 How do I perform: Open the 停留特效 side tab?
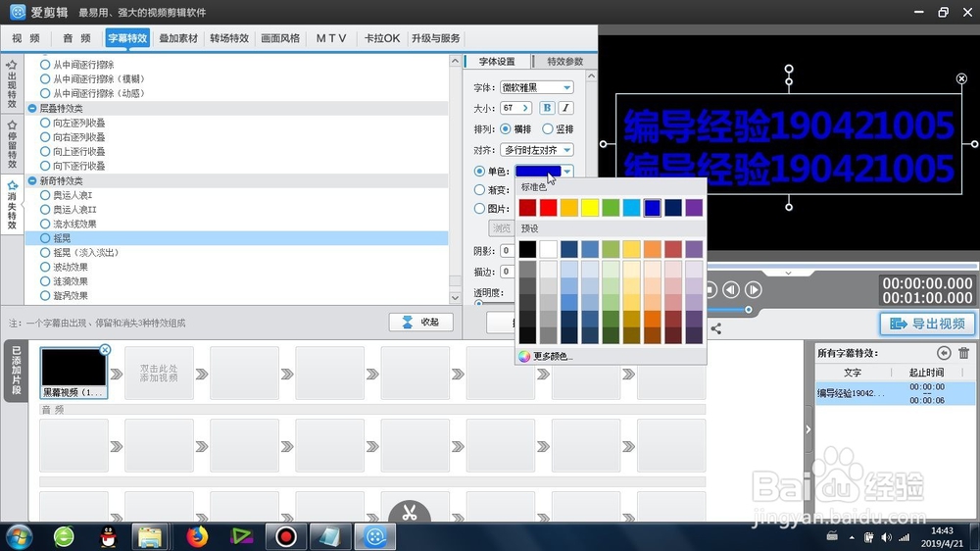pos(12,144)
